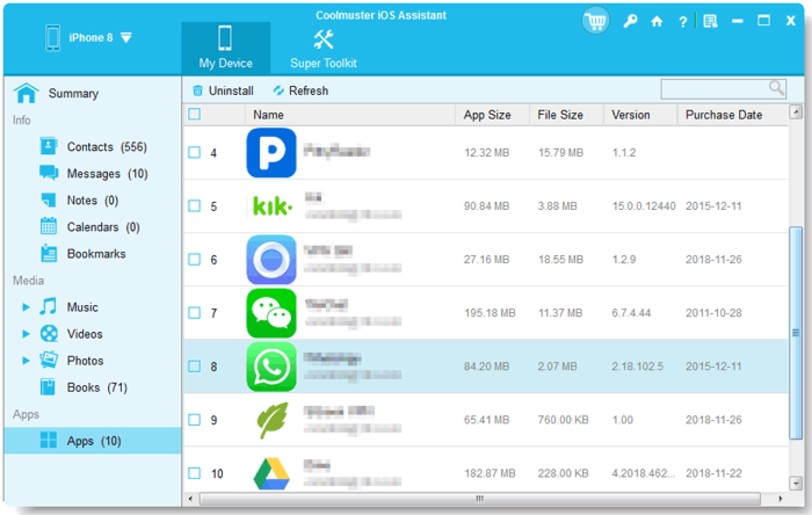Sort by the File Size column header
Image resolution: width=812 pixels, height=515 pixels.
[x=566, y=115]
